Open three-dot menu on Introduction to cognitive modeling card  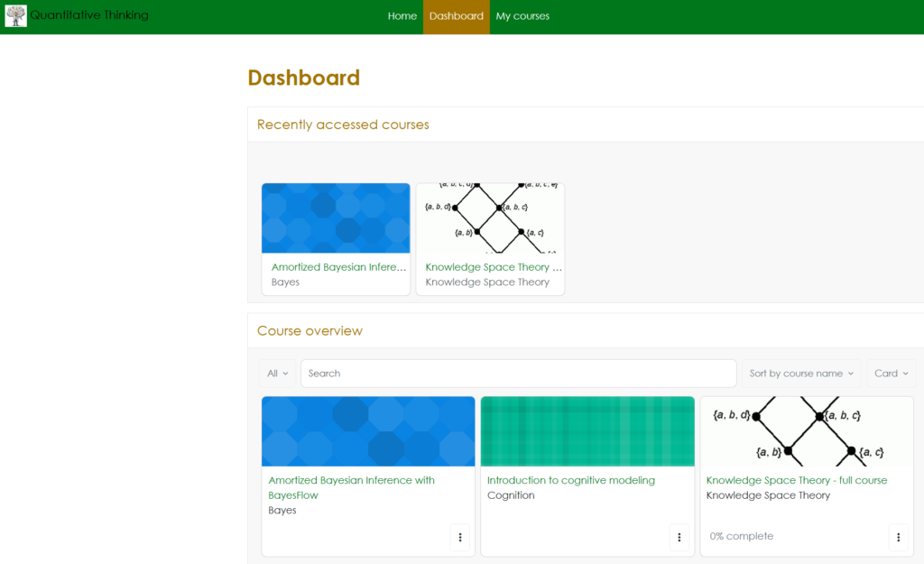[x=679, y=537]
